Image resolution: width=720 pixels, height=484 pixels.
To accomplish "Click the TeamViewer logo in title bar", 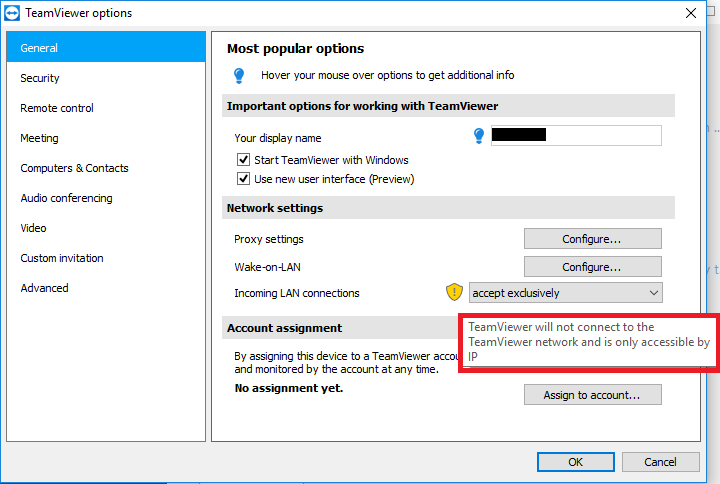I will point(13,13).
